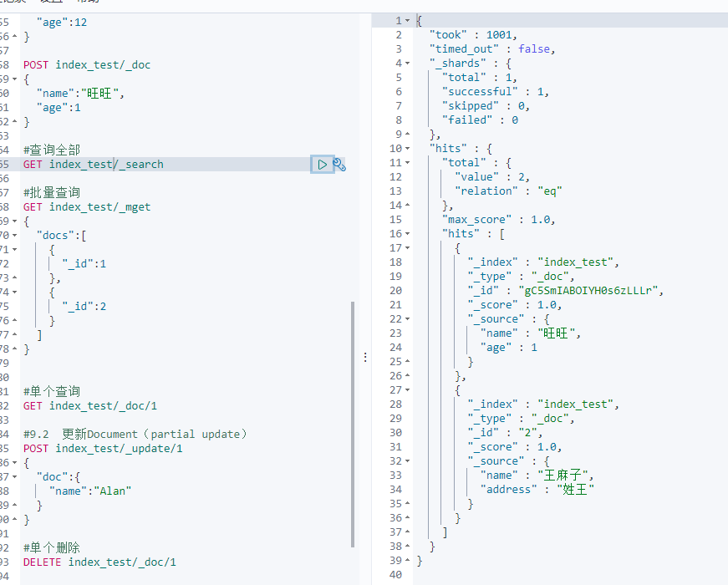Collapse "_source" on response line 22
728x585 pixels.
407,319
